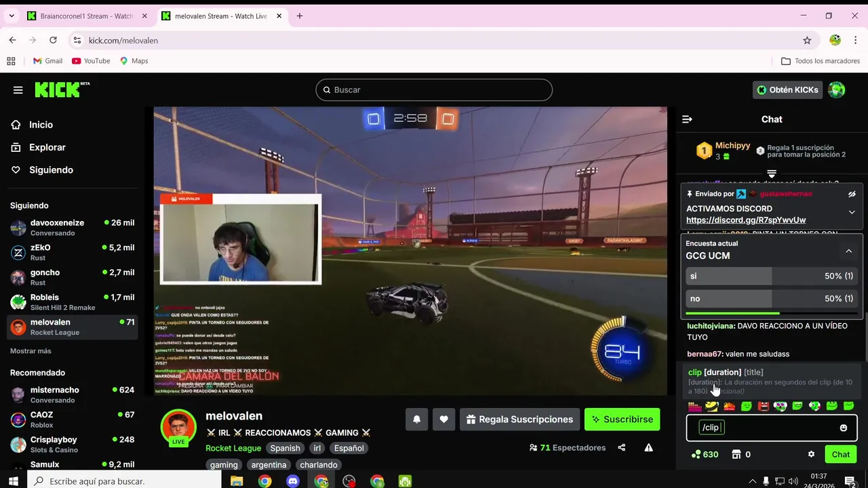The height and width of the screenshot is (488, 868).
Task: Close the melovalen Stream tab
Action: [279, 16]
